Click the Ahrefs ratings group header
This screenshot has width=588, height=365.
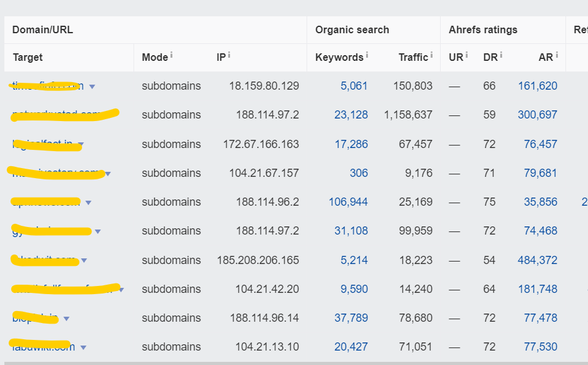point(483,29)
